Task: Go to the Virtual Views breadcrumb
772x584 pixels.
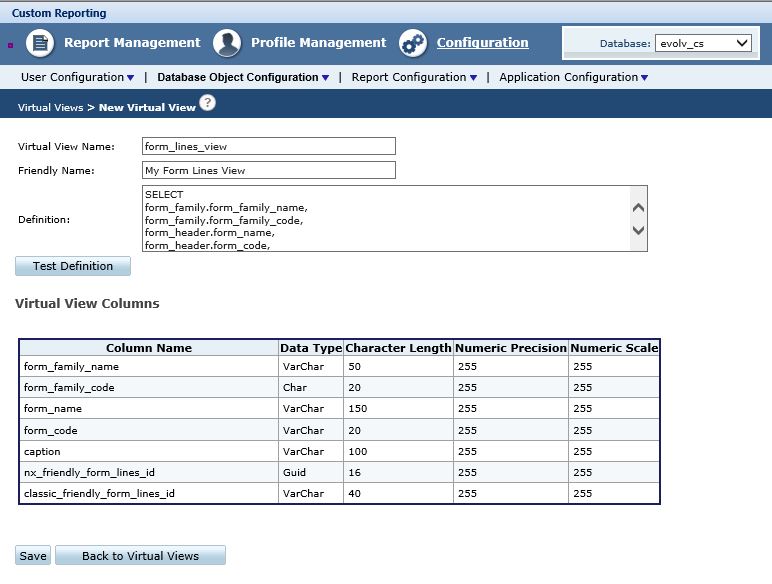Action: (51, 107)
